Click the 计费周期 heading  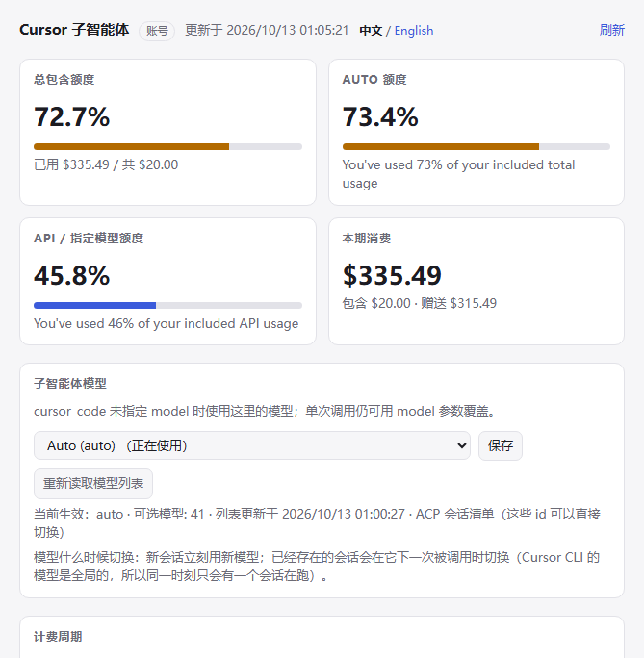[58, 636]
